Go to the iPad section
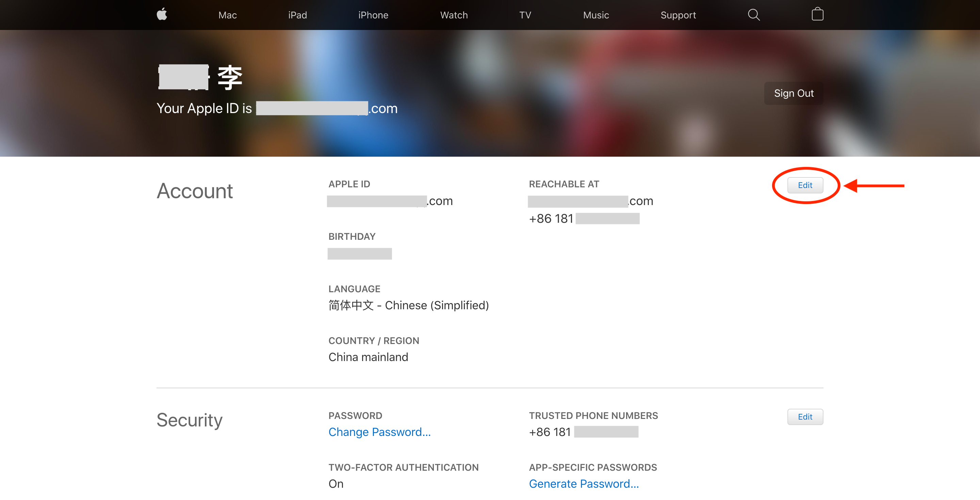Screen dimensions: 980x500 coord(297,15)
